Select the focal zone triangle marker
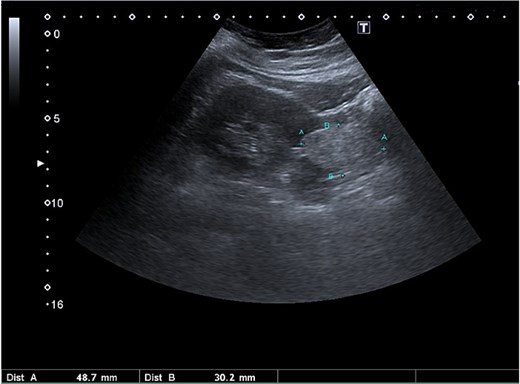 click(40, 163)
